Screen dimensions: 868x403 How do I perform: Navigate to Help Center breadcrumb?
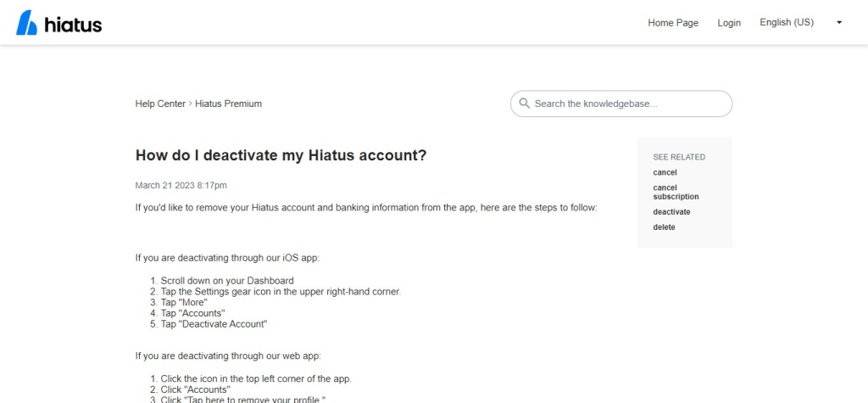pyautogui.click(x=160, y=104)
